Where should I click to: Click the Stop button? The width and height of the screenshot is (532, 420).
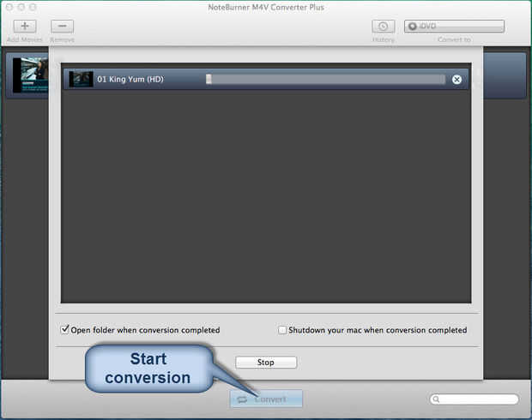tap(266, 363)
